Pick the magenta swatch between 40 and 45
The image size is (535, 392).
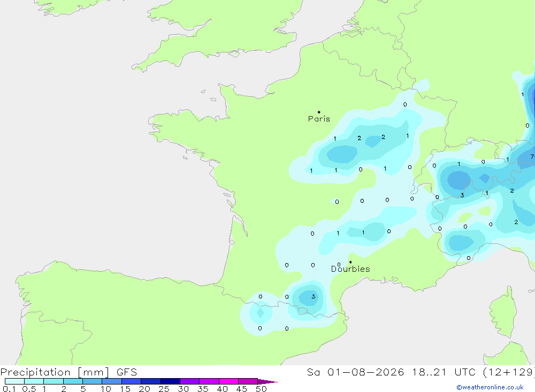point(228,381)
